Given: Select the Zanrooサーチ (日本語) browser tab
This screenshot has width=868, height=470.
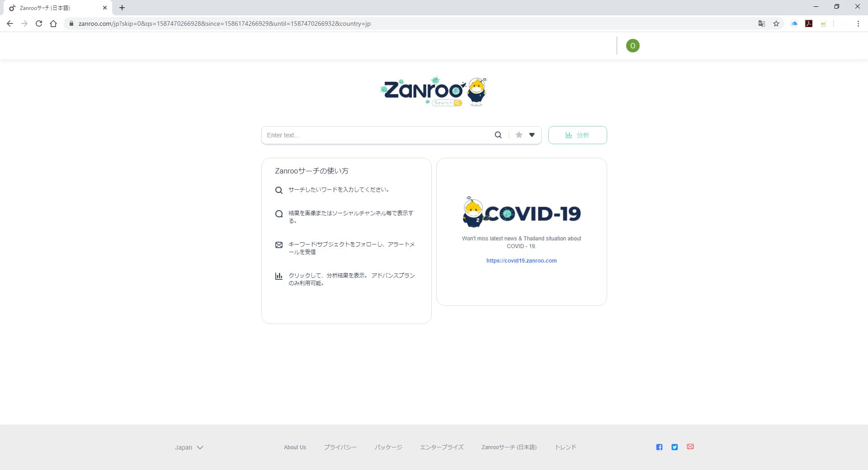Looking at the screenshot, I should pyautogui.click(x=57, y=8).
